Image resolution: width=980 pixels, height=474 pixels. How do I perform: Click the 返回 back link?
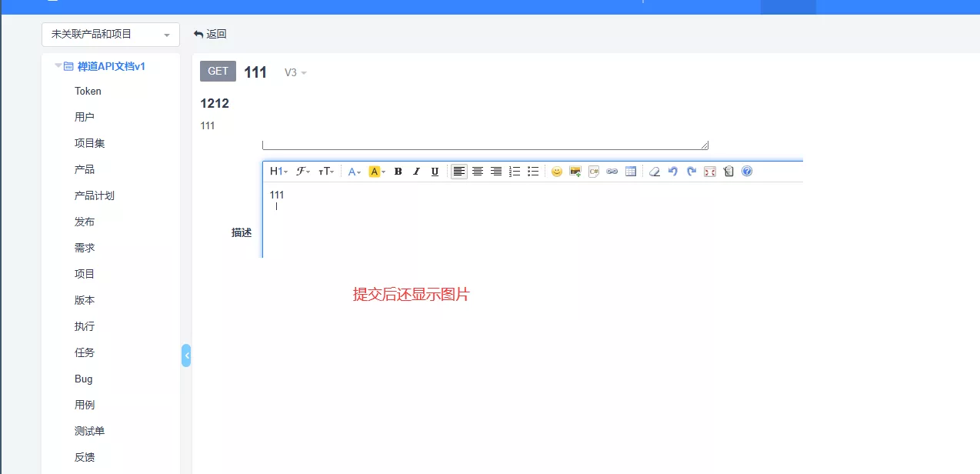coord(210,35)
